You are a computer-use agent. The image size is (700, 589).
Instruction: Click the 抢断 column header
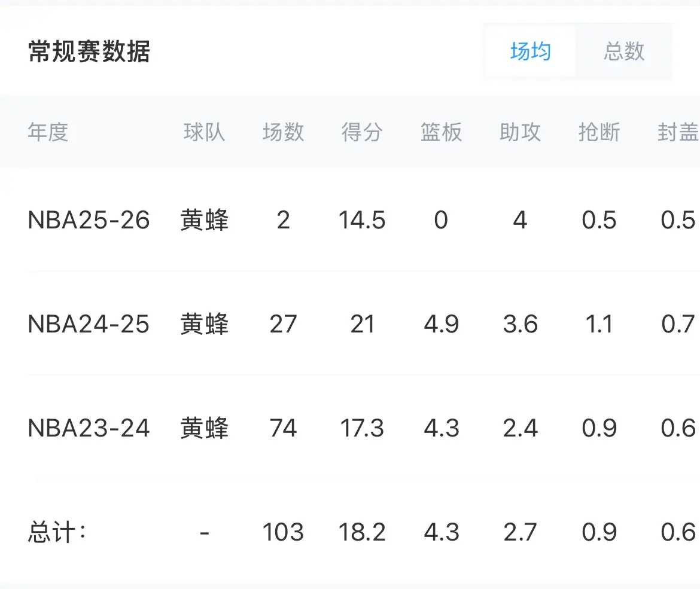point(599,132)
